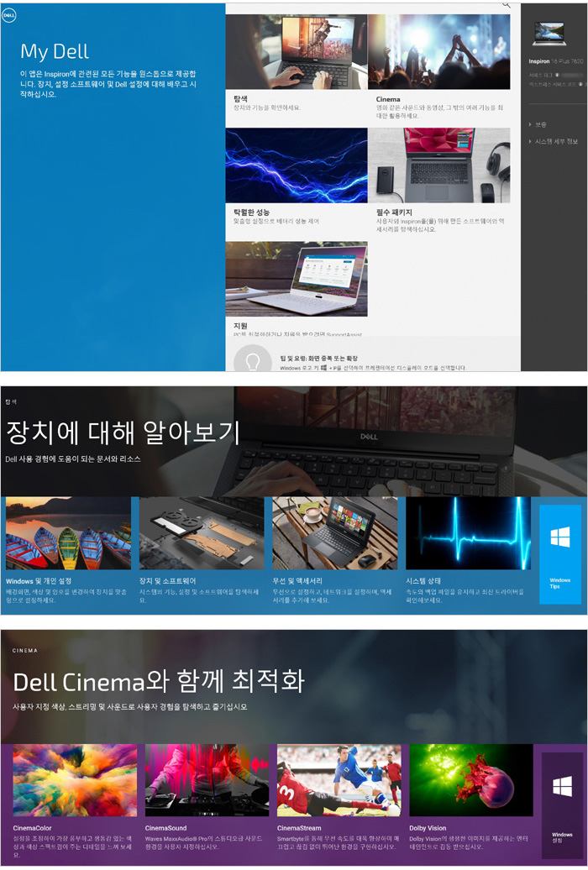Image resolution: width=588 pixels, height=870 pixels.
Task: Click the 무선 및 액세서리 label
Action: point(297,581)
